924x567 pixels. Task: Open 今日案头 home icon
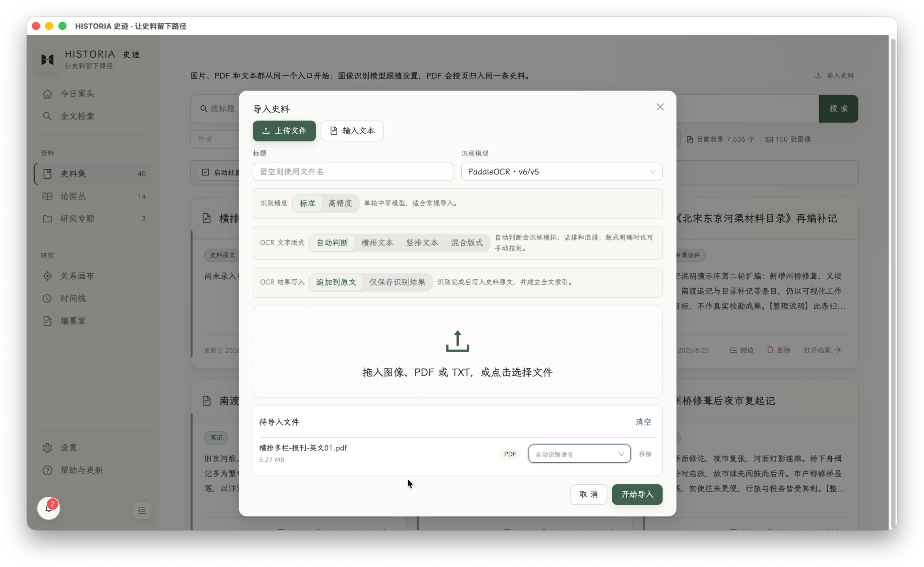pyautogui.click(x=47, y=94)
